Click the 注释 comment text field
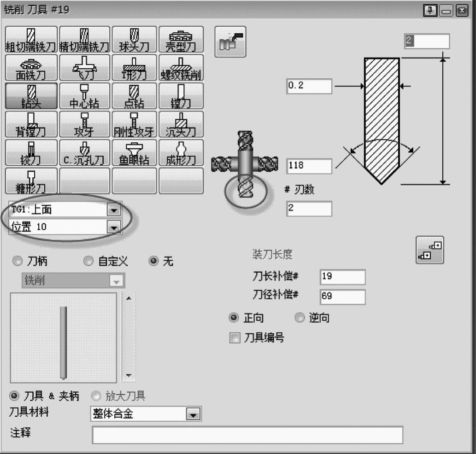The height and width of the screenshot is (454, 476). 247,435
